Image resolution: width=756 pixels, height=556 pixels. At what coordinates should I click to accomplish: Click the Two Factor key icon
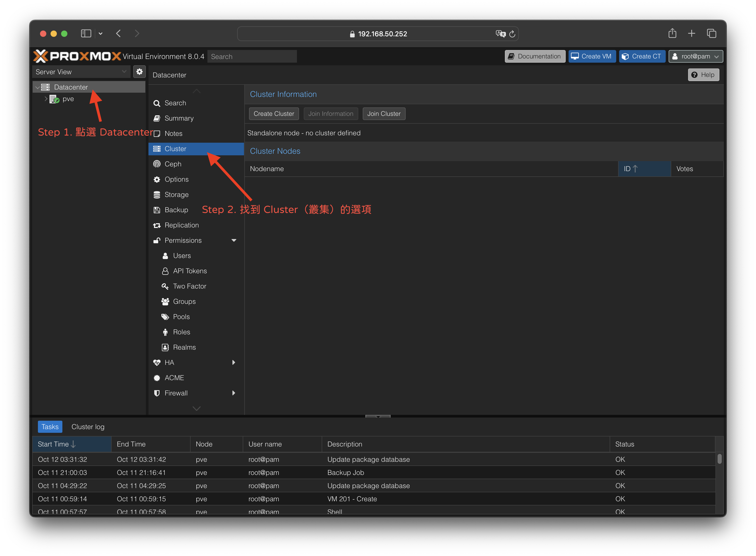click(165, 286)
